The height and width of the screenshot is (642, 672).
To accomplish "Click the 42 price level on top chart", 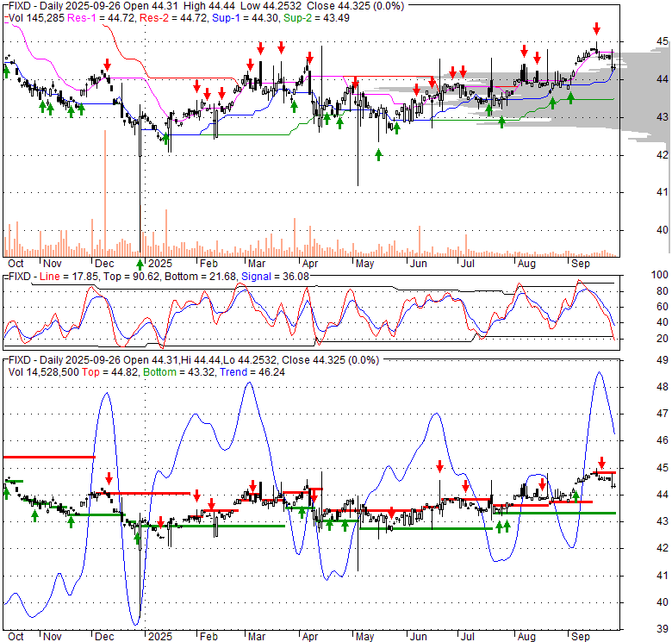I will point(663,154).
